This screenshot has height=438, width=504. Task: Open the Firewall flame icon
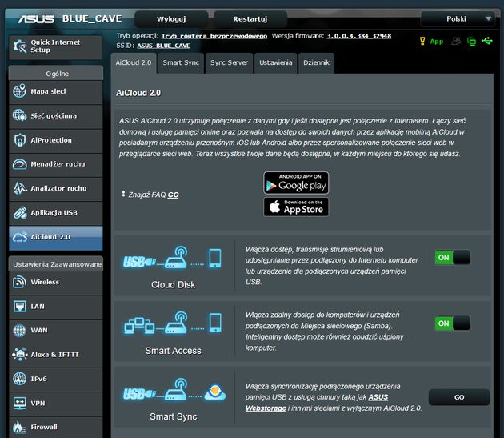pyautogui.click(x=19, y=427)
